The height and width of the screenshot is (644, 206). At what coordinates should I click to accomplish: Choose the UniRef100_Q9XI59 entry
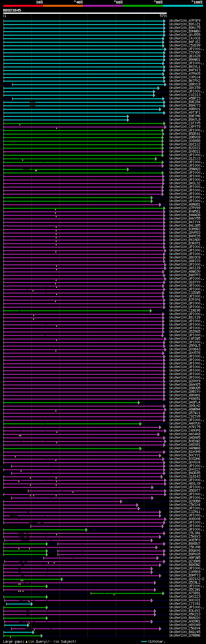[x=185, y=88]
